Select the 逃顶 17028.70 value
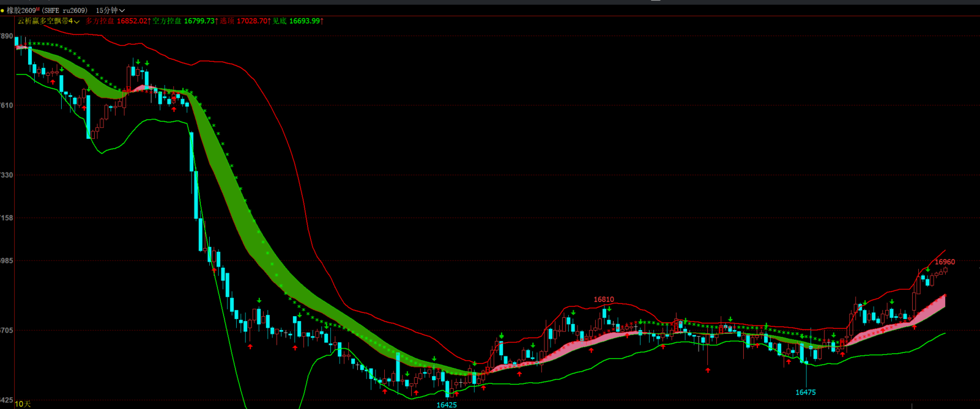The height and width of the screenshot is (409, 980). point(245,21)
